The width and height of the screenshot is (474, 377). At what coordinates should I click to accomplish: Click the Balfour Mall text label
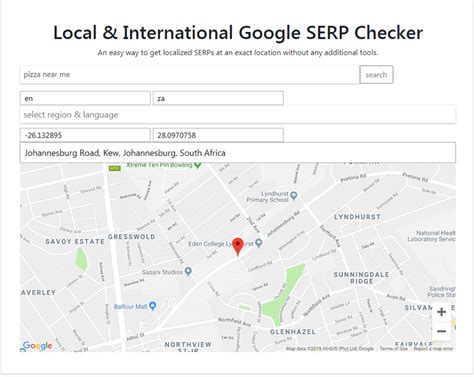tap(130, 306)
